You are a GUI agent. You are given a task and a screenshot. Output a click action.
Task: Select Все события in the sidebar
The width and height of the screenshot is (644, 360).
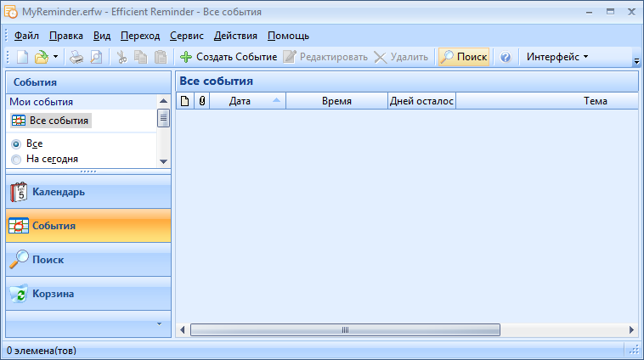click(51, 121)
